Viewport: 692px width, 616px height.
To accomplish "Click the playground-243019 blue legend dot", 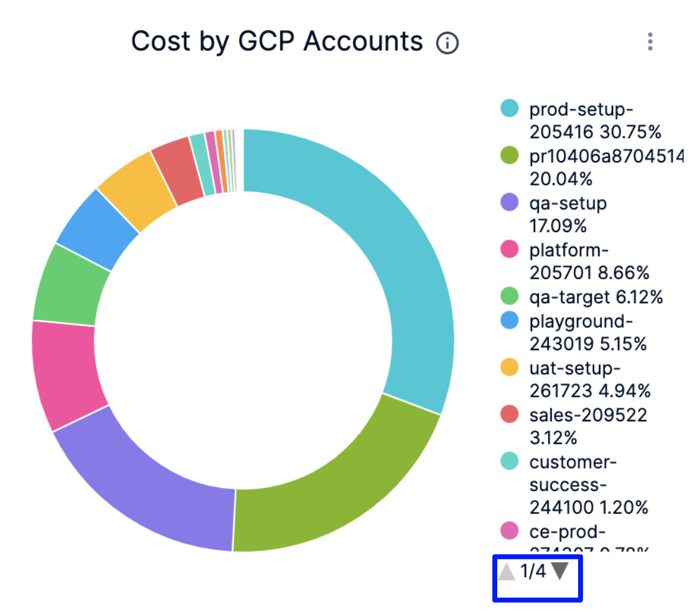I will click(x=510, y=321).
